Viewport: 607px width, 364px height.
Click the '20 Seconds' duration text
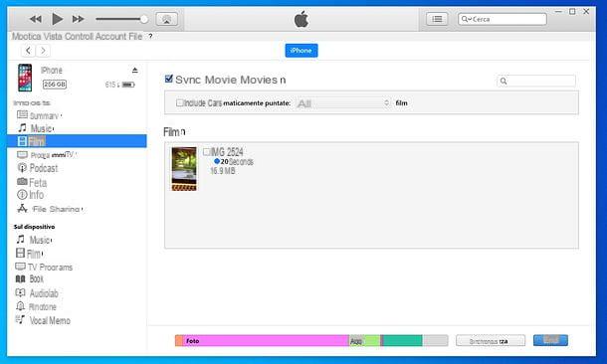tap(237, 162)
